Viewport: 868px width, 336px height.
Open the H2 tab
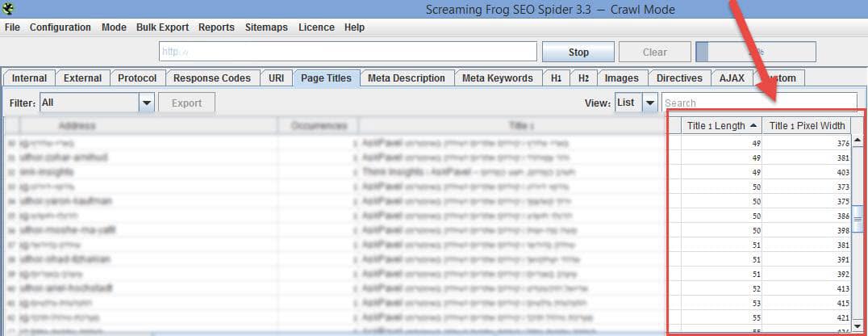click(583, 78)
